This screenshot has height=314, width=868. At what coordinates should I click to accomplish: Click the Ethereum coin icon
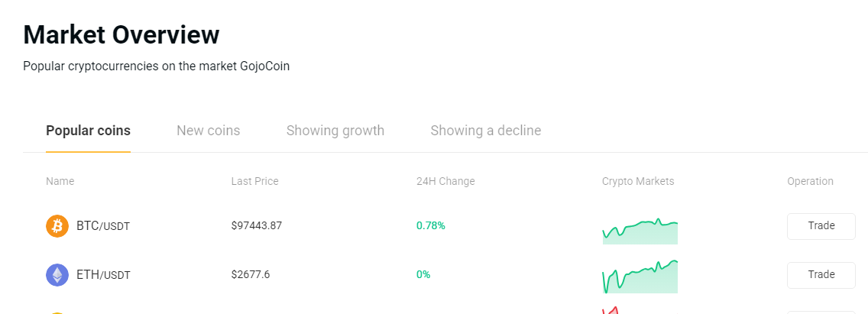click(x=57, y=275)
